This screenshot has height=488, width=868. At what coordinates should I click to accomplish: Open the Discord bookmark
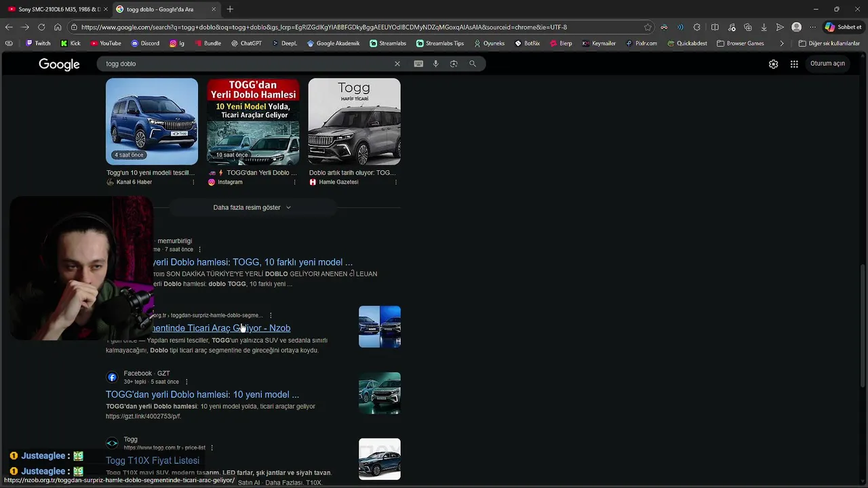(x=145, y=43)
